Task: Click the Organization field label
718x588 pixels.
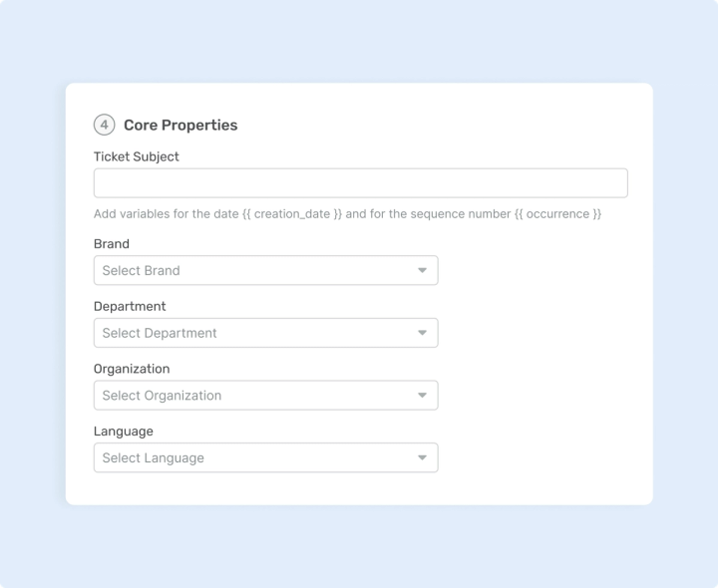Action: pyautogui.click(x=132, y=369)
